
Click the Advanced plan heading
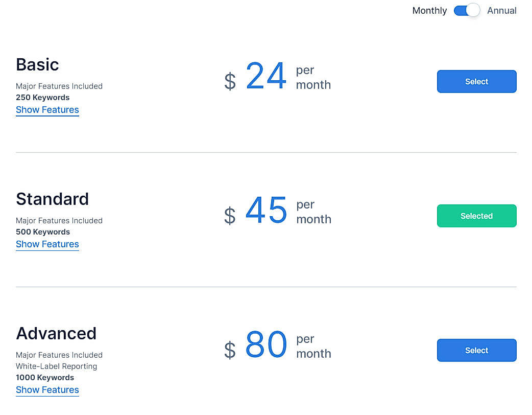click(x=56, y=333)
